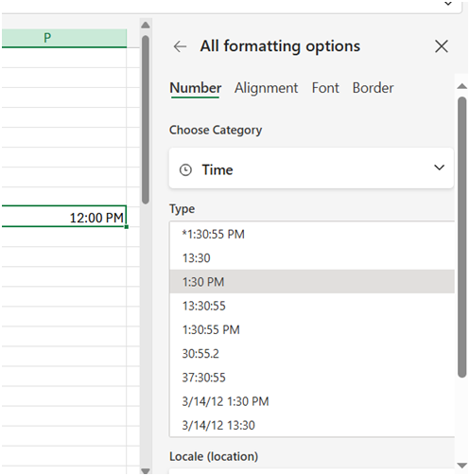The image size is (470, 476).
Task: Expand the Choose Category dropdown chevron
Action: point(439,167)
